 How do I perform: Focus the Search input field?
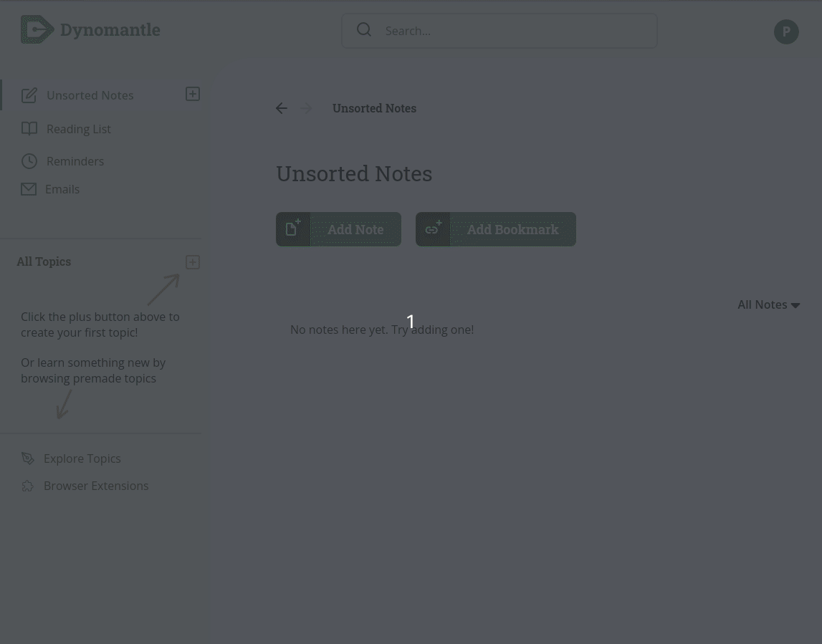(499, 31)
